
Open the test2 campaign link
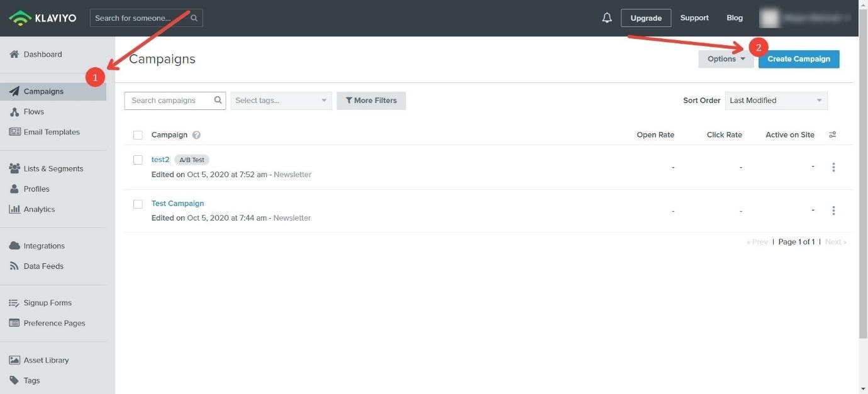160,160
